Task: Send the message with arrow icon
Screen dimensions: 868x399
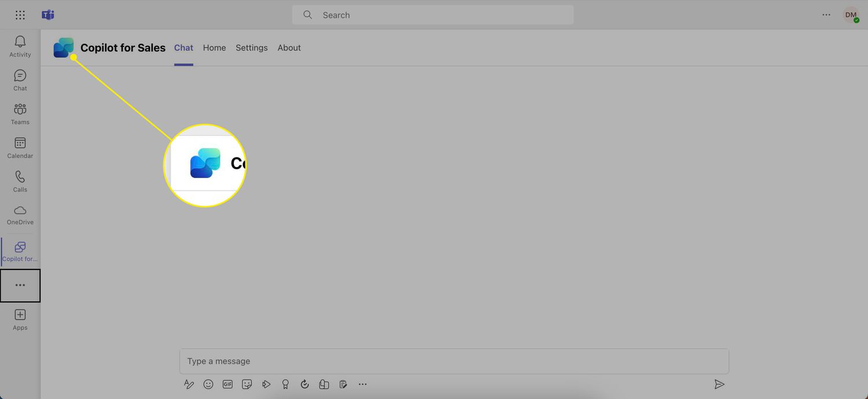Action: tap(719, 384)
